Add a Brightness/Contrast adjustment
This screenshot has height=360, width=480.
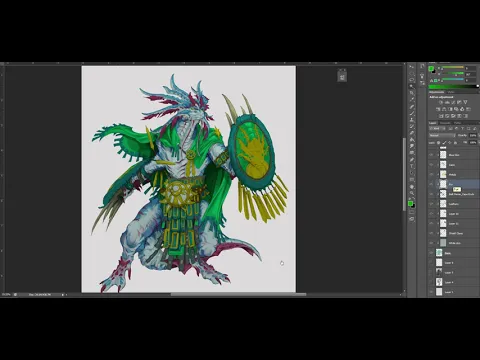441,102
